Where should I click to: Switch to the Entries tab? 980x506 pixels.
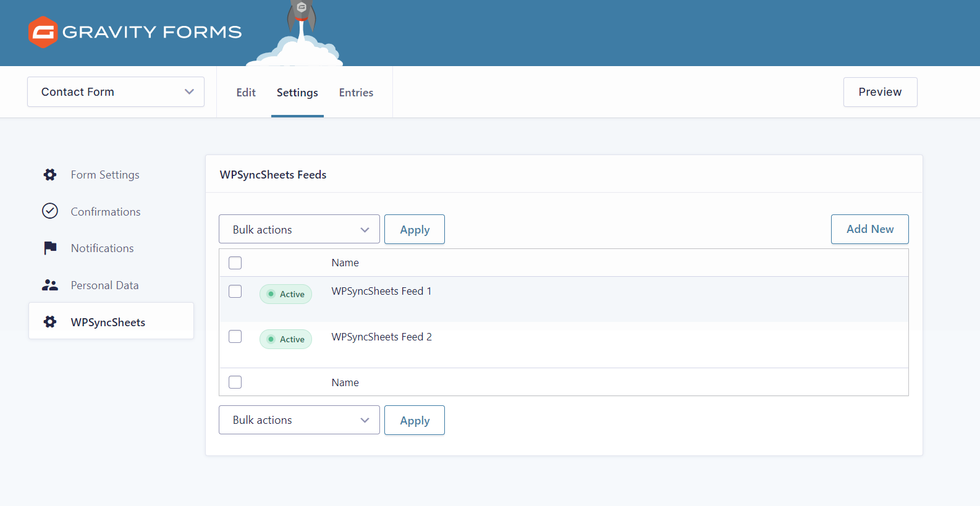click(x=356, y=93)
